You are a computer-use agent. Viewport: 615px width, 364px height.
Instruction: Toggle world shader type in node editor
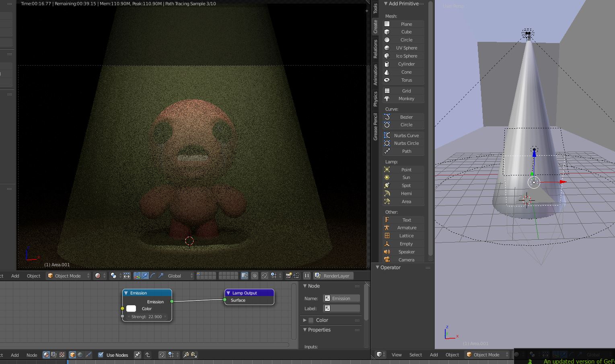pos(80,355)
